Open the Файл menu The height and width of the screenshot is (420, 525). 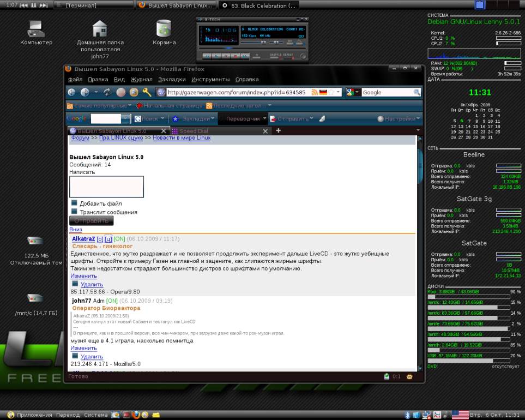coord(75,80)
